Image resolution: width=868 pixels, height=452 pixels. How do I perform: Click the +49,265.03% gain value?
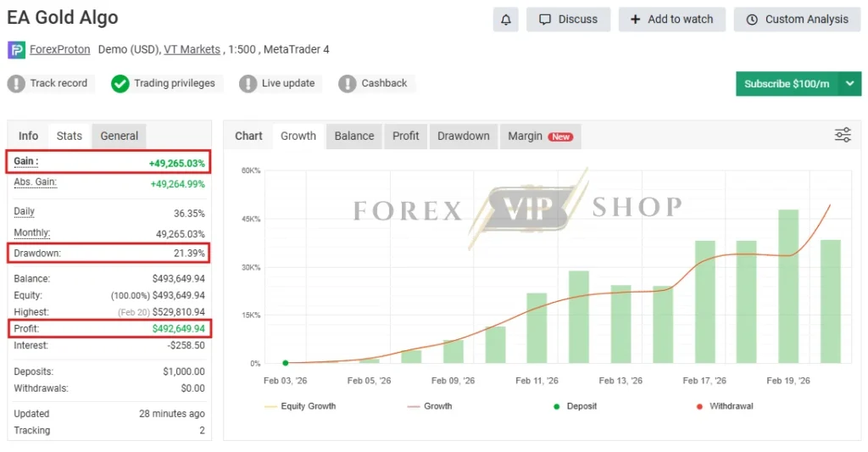coord(177,164)
